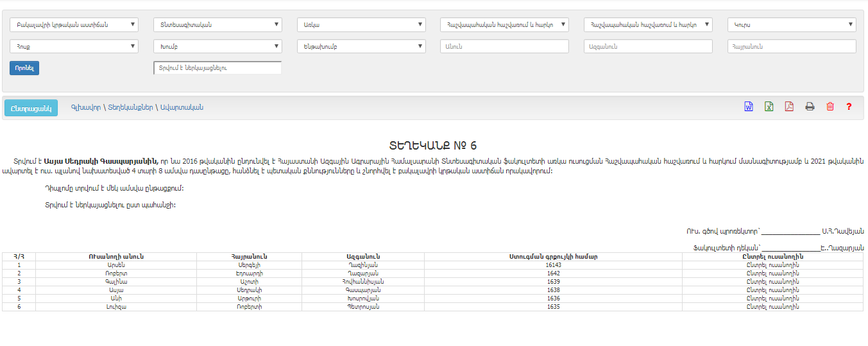Viewport: 868px width, 346px height.
Task: Open the Տեղեկանքներ breadcrumb link
Action: click(130, 108)
